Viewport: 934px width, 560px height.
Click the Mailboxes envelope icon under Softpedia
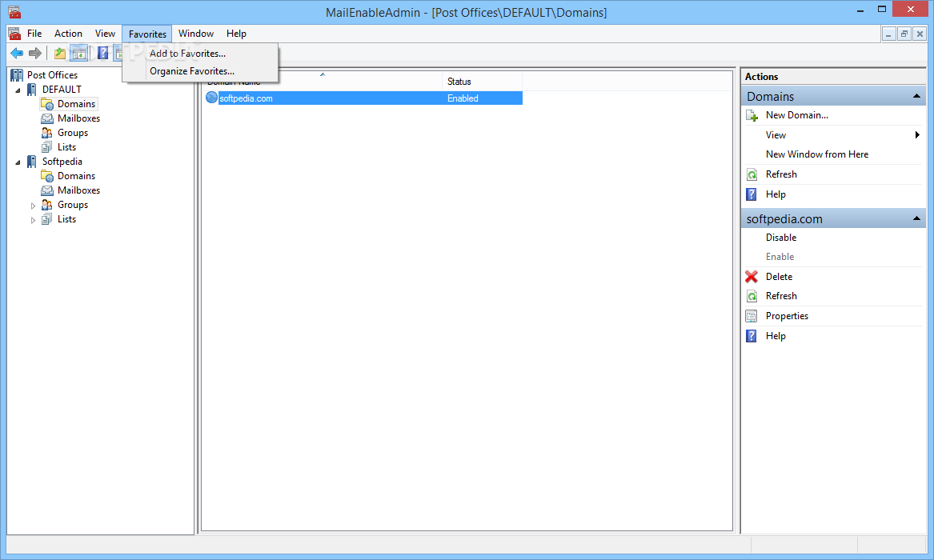(x=47, y=190)
